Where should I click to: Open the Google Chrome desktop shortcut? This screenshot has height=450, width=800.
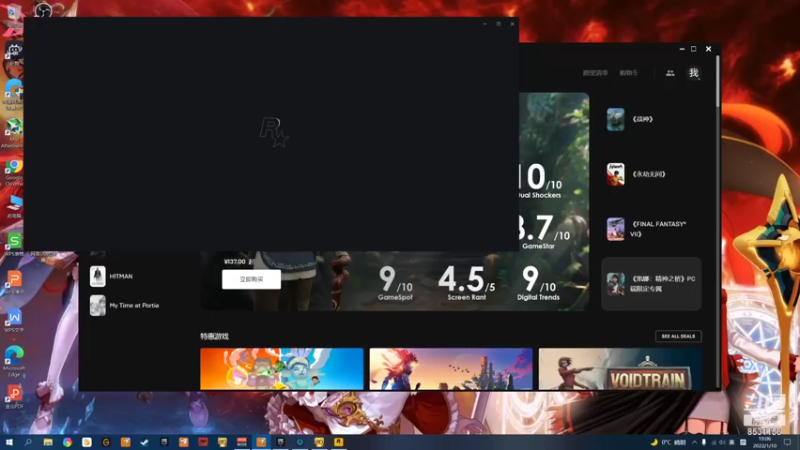[14, 172]
